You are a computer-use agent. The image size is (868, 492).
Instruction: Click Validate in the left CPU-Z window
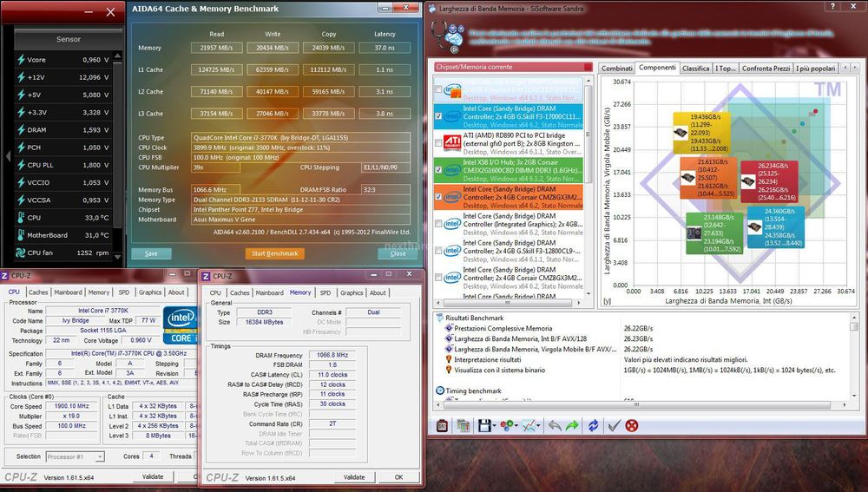[153, 476]
